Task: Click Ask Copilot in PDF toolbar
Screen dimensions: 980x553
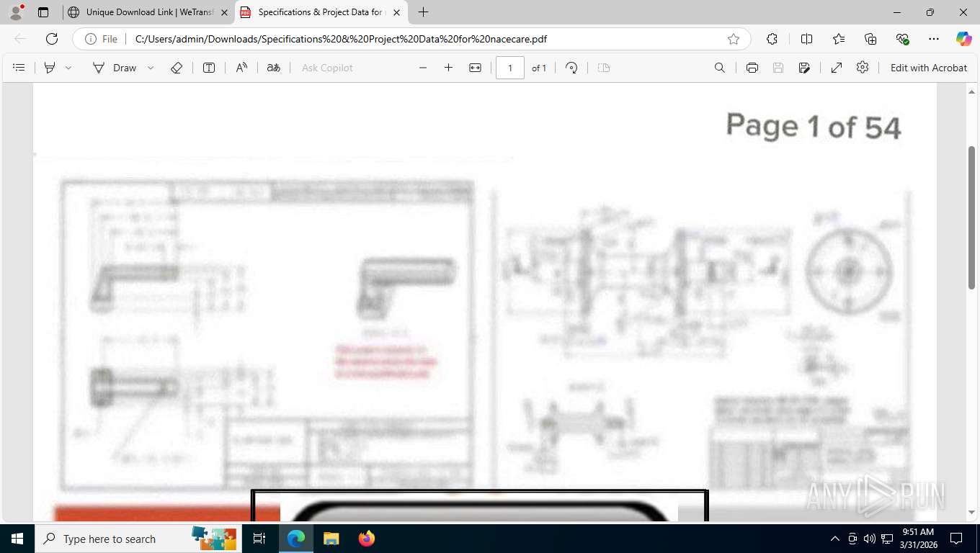Action: click(x=327, y=68)
